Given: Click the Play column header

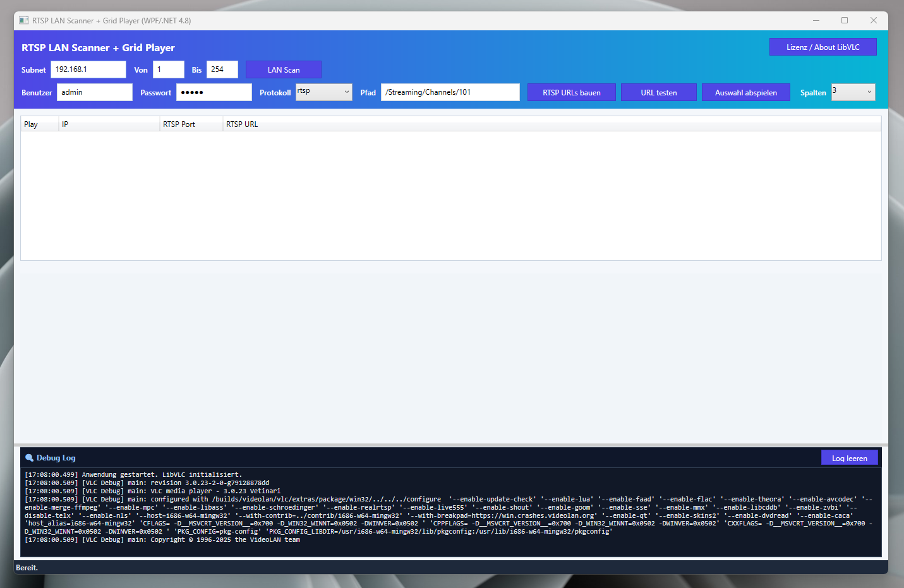Looking at the screenshot, I should [38, 124].
